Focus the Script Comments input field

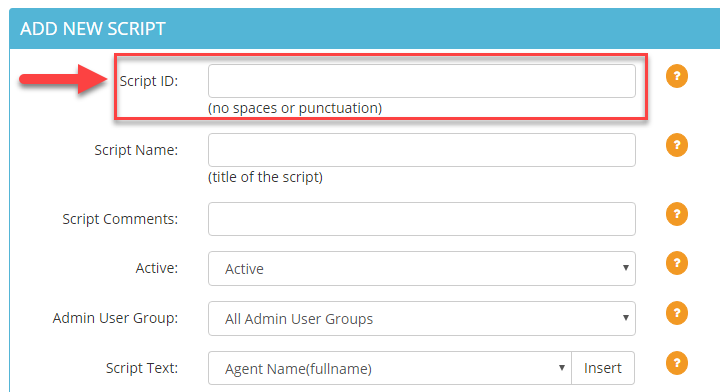pos(422,219)
